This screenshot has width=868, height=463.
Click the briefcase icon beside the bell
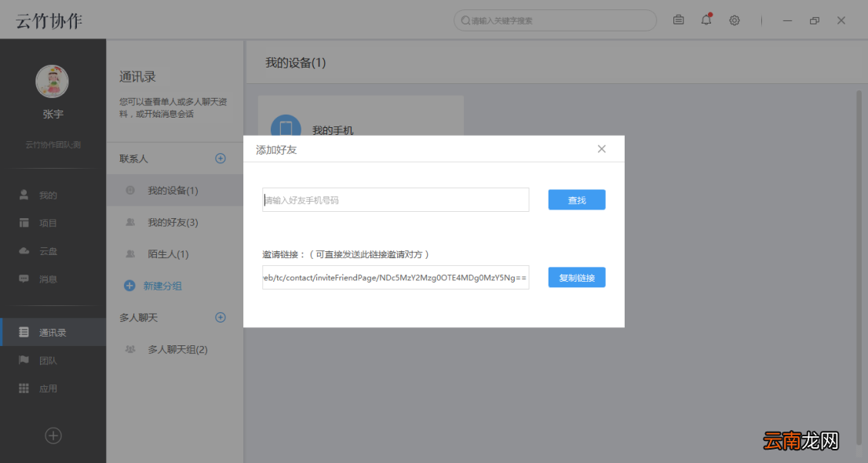(x=678, y=20)
